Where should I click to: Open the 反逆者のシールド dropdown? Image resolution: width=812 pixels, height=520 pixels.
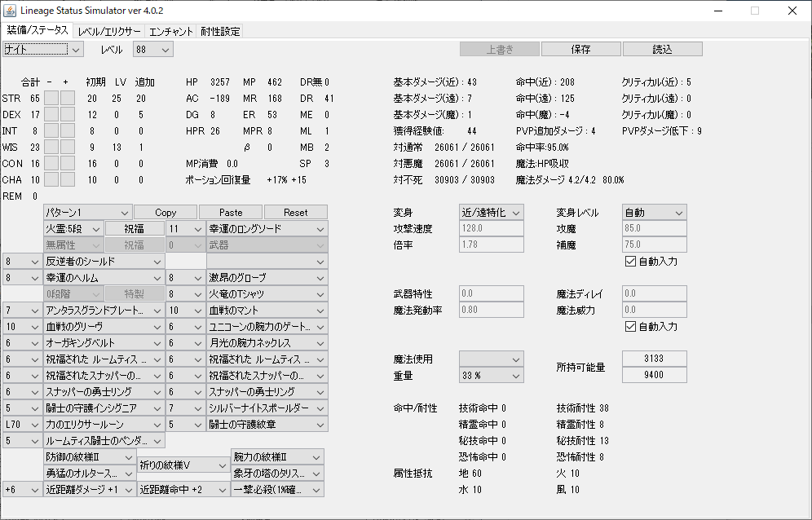click(104, 262)
